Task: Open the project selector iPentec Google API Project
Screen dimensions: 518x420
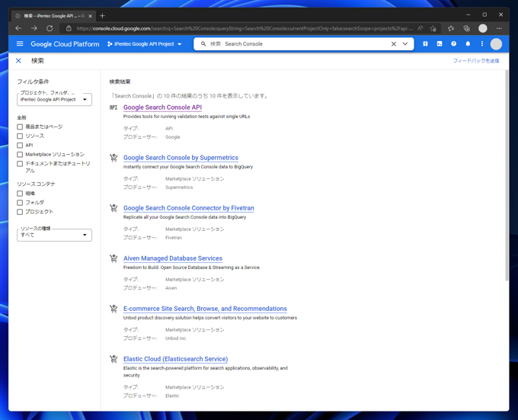Action: coord(145,44)
